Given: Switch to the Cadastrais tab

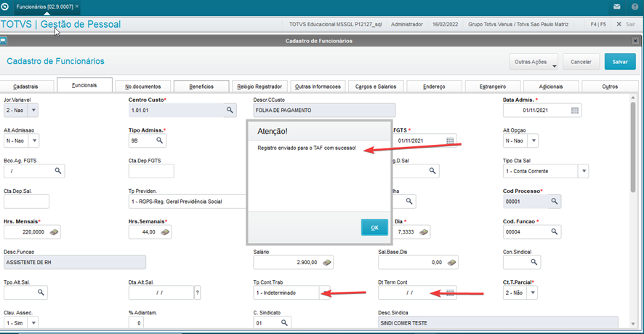Looking at the screenshot, I should 25,87.
